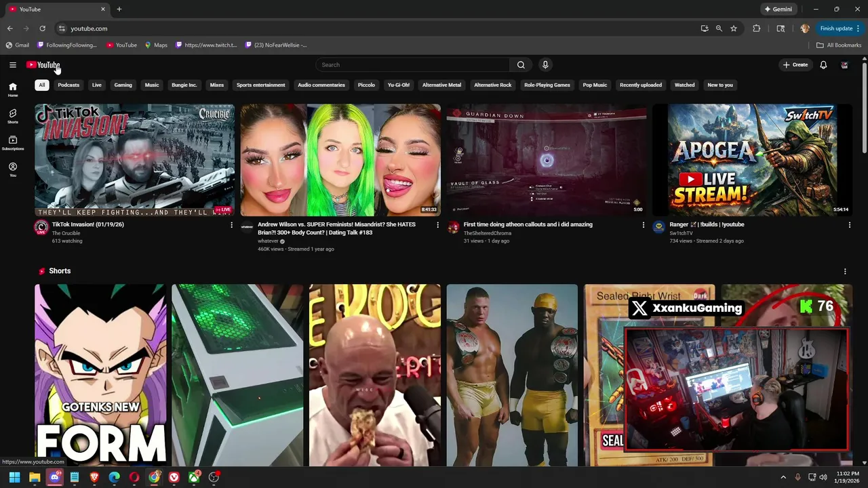The height and width of the screenshot is (488, 868).
Task: Click the install app icon in address bar
Action: click(705, 28)
